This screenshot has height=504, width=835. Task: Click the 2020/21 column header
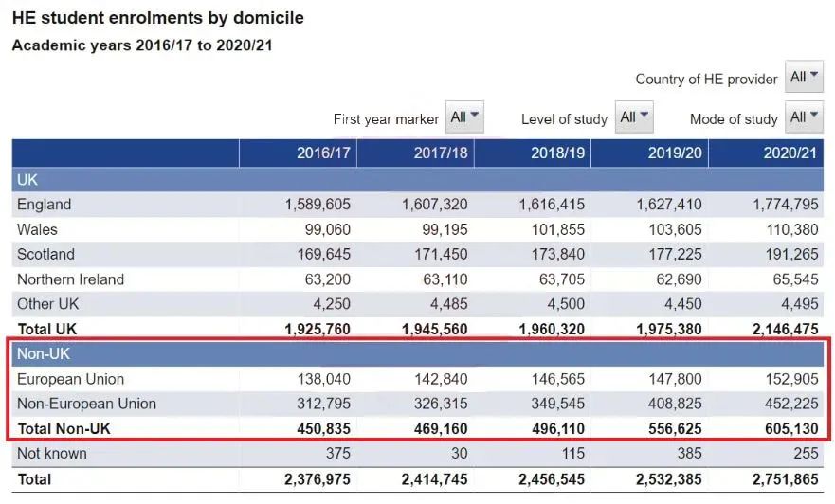point(790,153)
